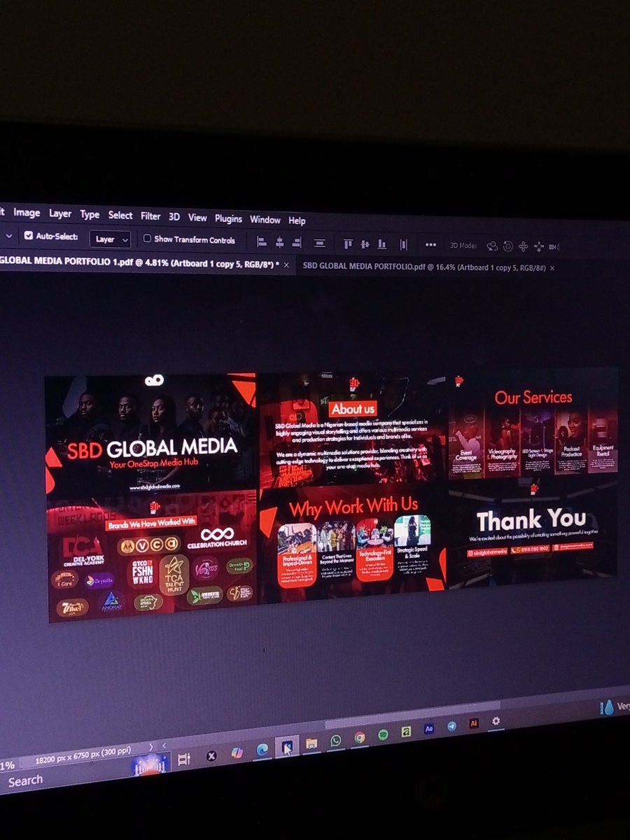This screenshot has height=840, width=630.
Task: Open the 3D menu
Action: click(174, 217)
